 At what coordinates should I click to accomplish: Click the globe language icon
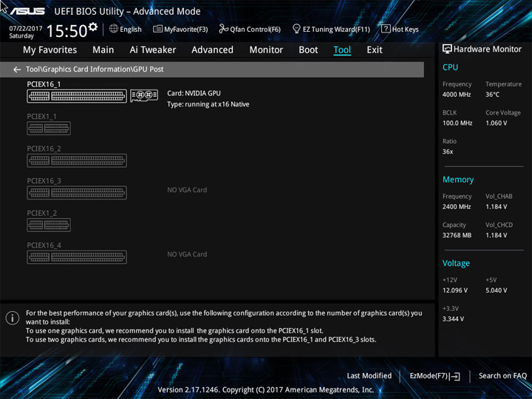114,29
